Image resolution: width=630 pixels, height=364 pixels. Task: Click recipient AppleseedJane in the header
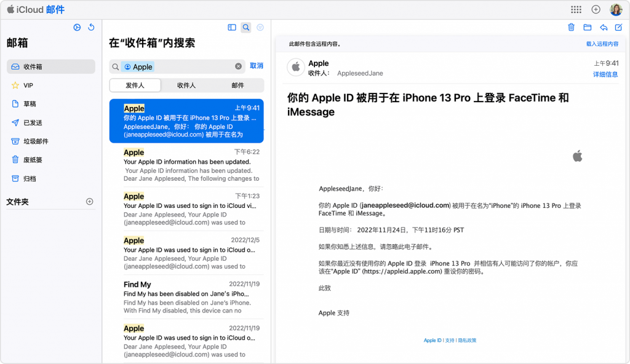point(360,73)
